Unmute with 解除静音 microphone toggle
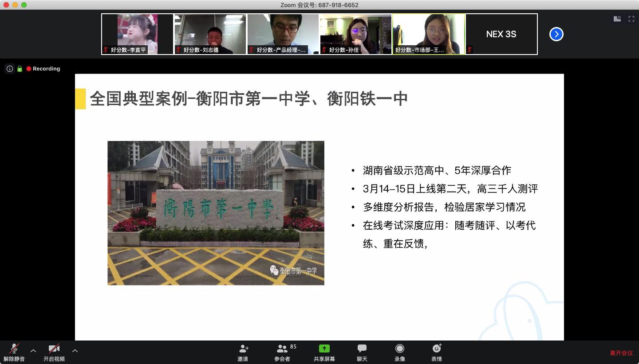Screen dimensions: 639x364 [13, 352]
